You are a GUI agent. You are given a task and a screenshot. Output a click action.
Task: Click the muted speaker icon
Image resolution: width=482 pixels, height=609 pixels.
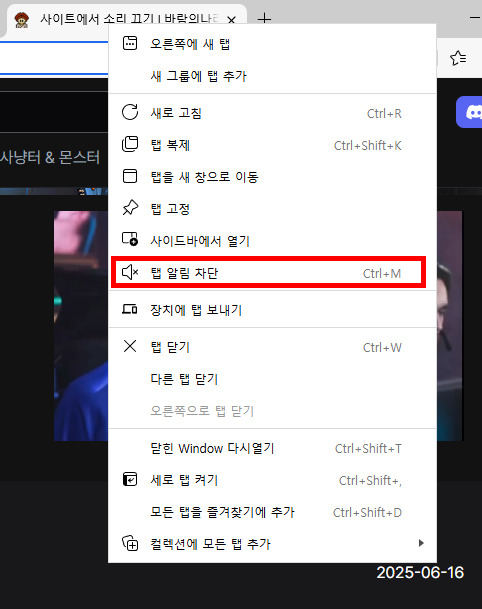coord(130,272)
